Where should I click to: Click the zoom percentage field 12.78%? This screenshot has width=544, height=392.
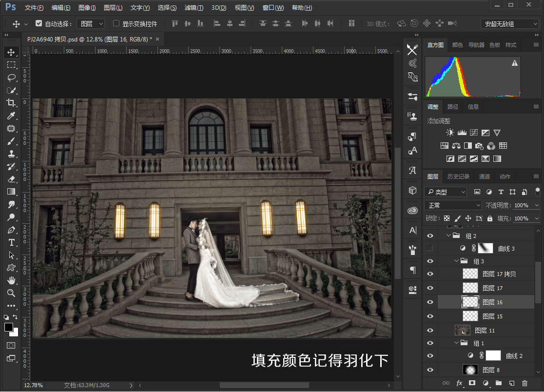33,385
